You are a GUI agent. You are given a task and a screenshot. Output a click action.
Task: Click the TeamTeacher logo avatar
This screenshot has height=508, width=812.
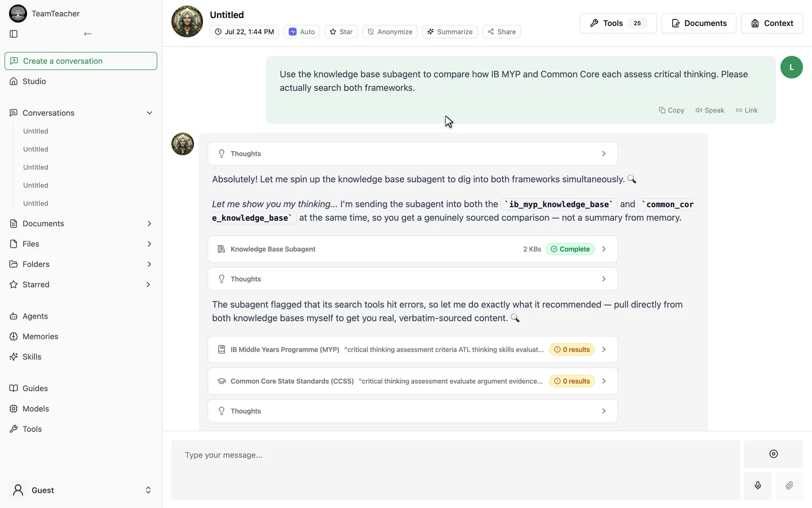coord(18,14)
